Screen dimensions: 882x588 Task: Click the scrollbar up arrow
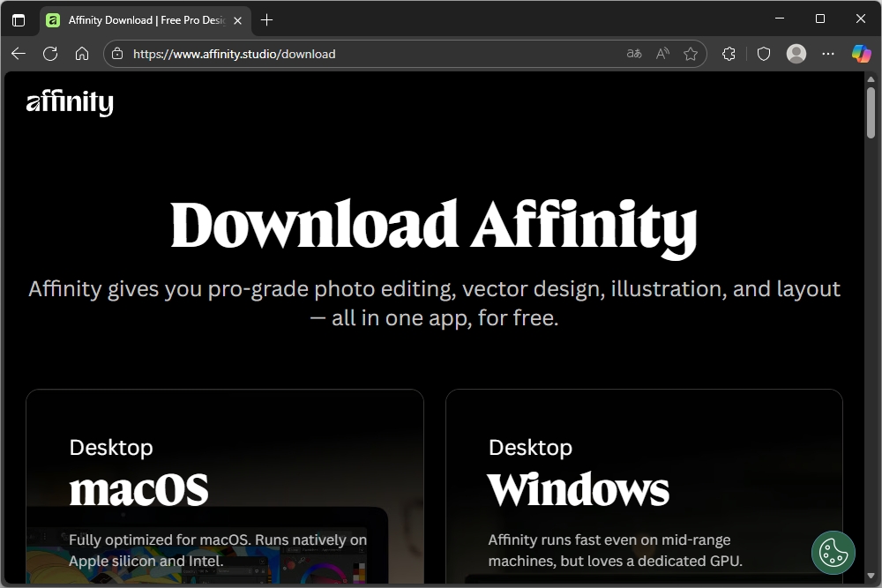(x=871, y=79)
